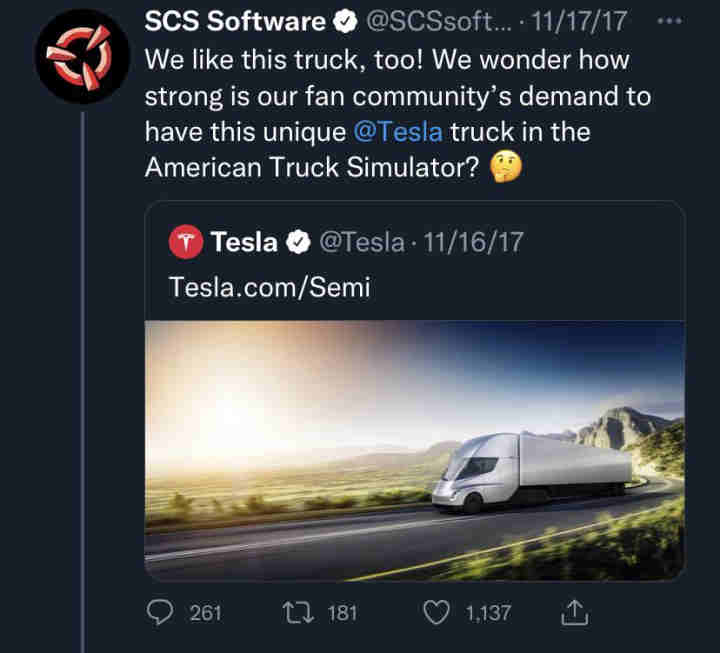Click the 1,137 likes count
This screenshot has width=720, height=653.
coord(491,612)
